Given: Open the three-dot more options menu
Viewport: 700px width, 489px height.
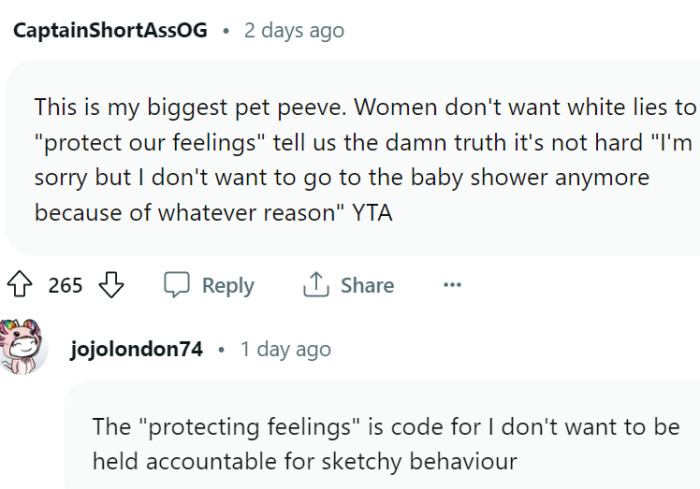Looking at the screenshot, I should (452, 286).
